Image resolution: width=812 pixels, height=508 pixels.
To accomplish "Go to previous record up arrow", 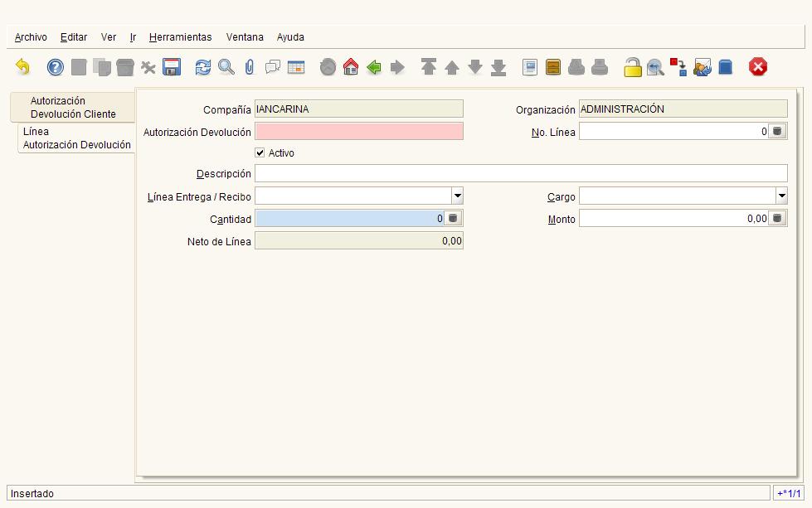I will (x=452, y=67).
